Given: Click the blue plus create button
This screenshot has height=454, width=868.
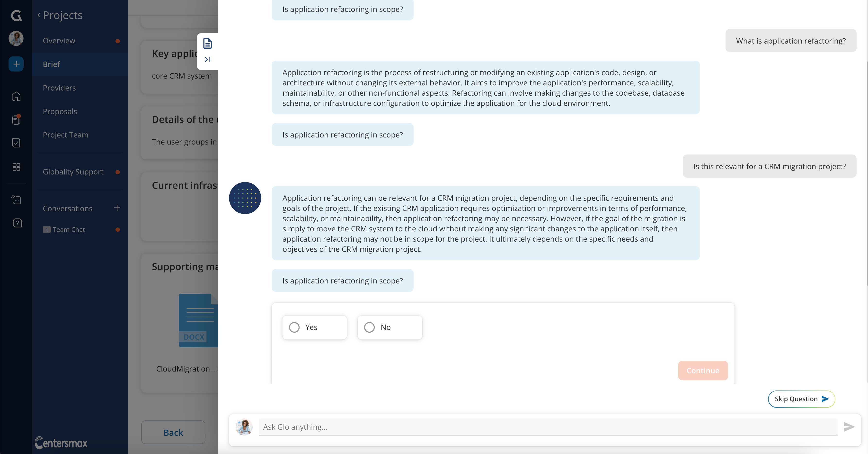Looking at the screenshot, I should coord(16,64).
